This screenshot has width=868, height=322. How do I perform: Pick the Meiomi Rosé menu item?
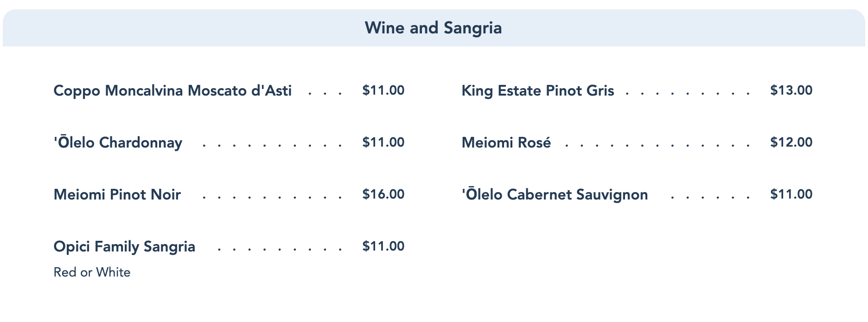[506, 142]
